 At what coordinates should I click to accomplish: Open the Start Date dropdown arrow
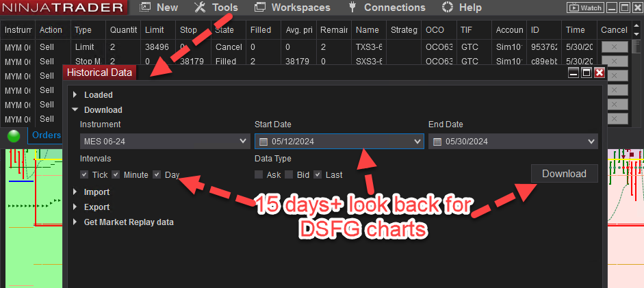point(417,142)
